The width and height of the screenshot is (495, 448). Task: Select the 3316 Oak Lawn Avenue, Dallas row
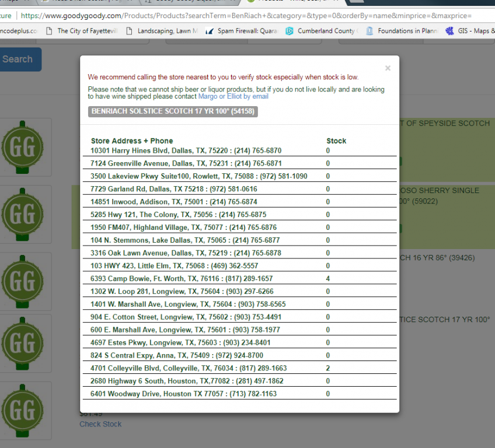coord(239,253)
